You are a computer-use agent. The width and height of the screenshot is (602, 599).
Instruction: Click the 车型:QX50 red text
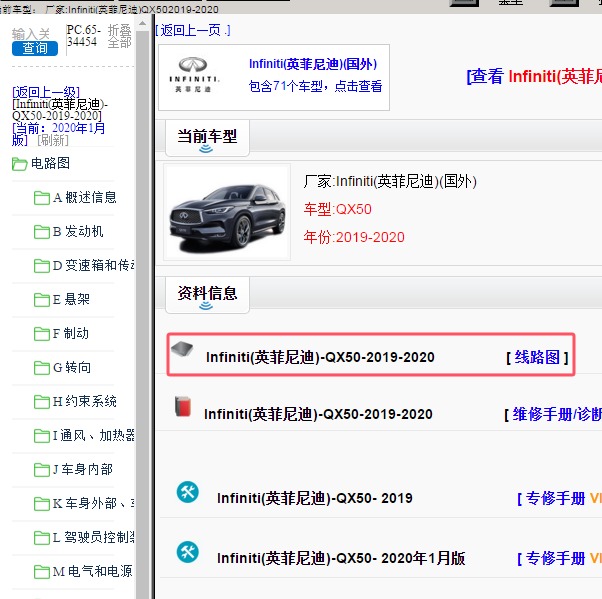(x=337, y=209)
